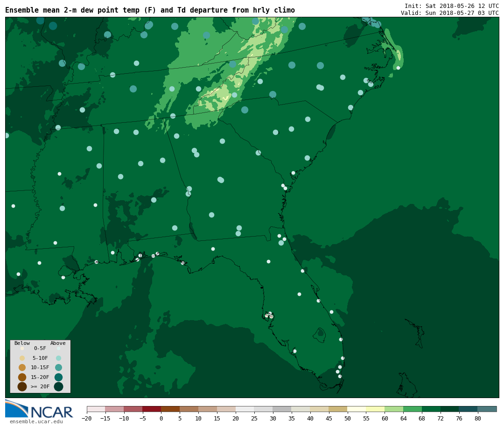Click the grey-teal colorbar segment above 80
Screen dimensions: 504x427
pyautogui.click(x=487, y=409)
